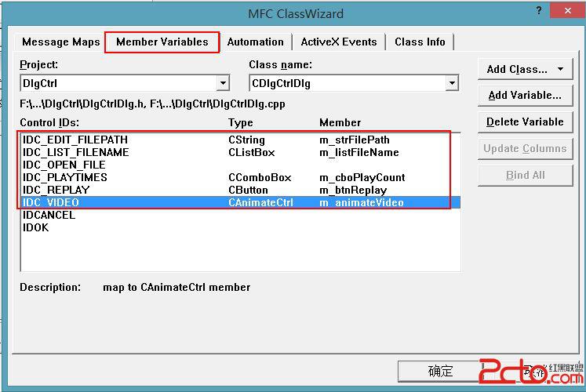This screenshot has width=586, height=392.
Task: Select the IDC_REPLAY row
Action: click(241, 190)
